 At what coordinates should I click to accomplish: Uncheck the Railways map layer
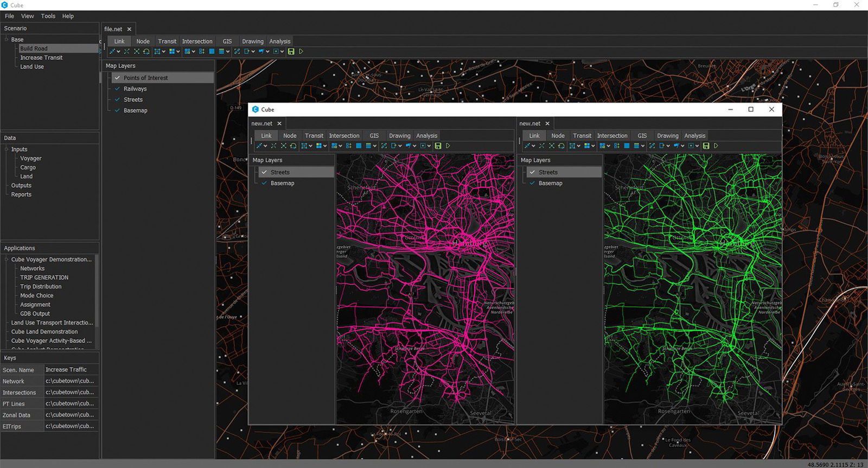tap(117, 88)
